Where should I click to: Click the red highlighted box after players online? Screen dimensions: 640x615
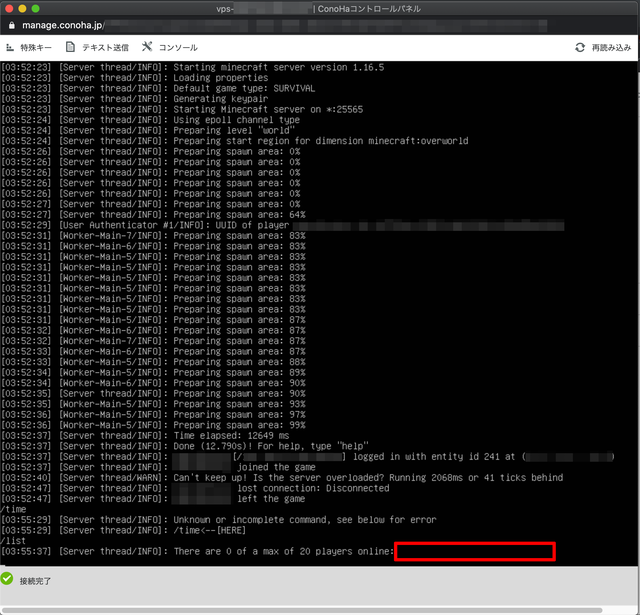(474, 551)
